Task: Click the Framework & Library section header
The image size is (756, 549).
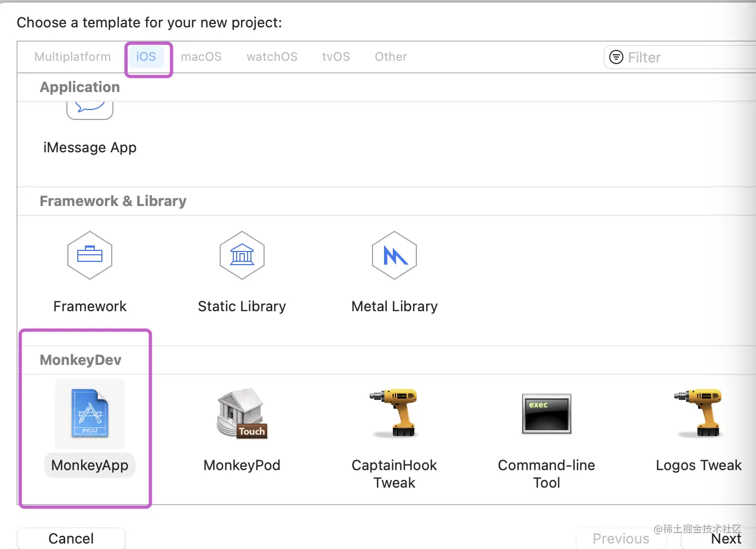Action: [113, 201]
